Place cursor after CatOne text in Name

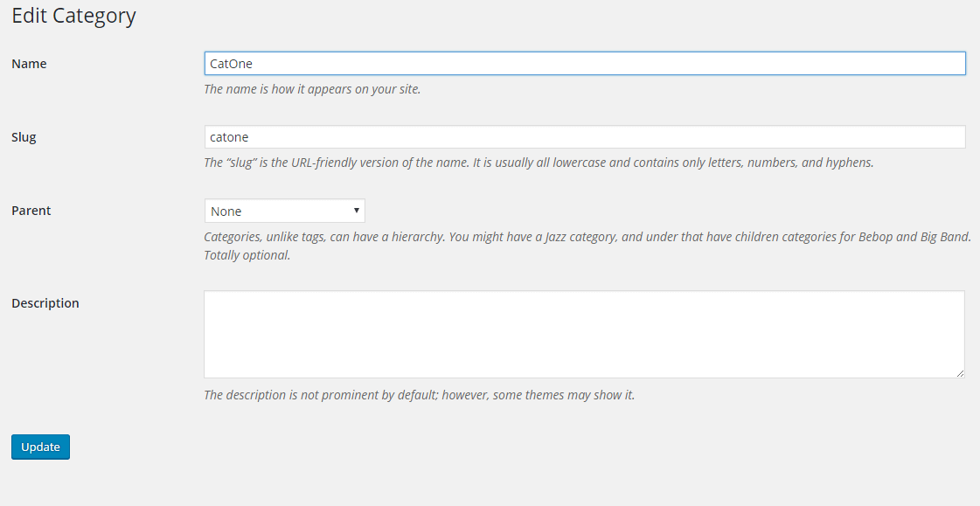pos(254,63)
